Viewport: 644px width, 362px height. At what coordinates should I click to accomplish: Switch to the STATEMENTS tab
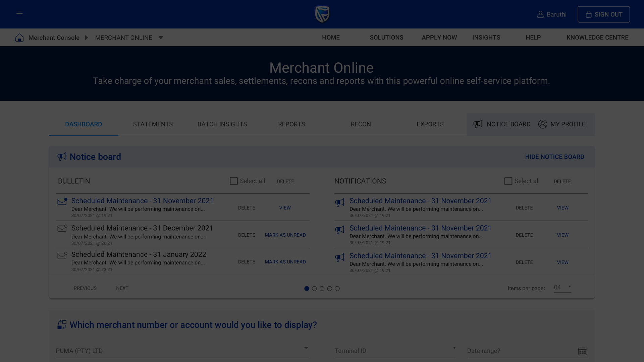coord(153,124)
